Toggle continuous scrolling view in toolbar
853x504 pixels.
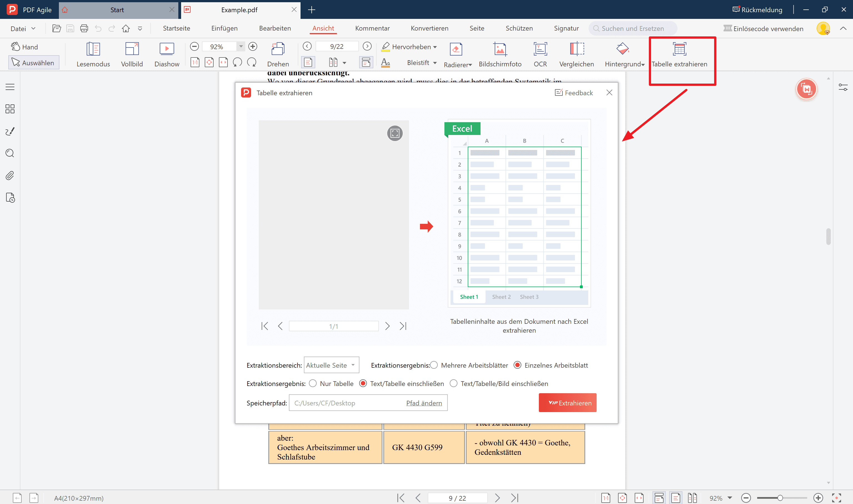pos(366,62)
